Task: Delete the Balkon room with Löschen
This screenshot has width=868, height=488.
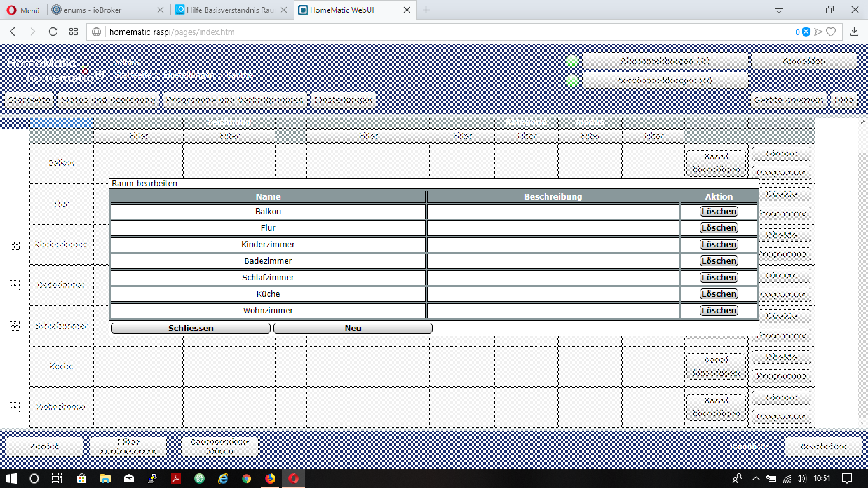Action: [719, 212]
